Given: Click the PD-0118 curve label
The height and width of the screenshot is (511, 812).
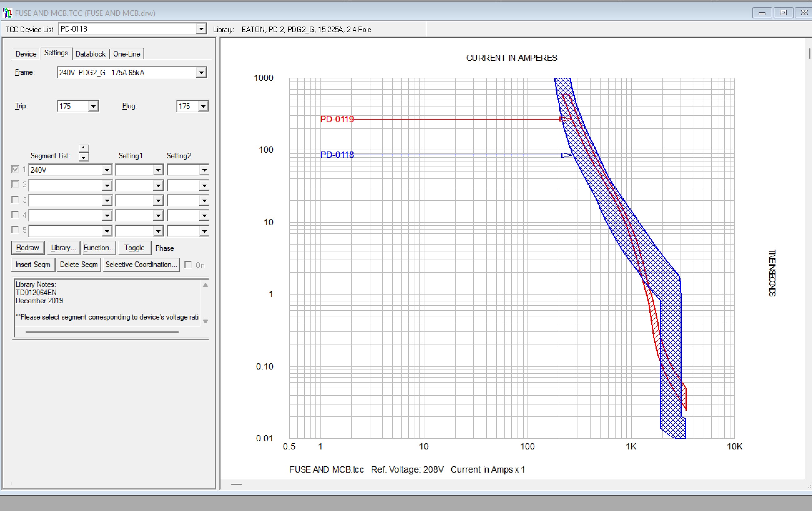Looking at the screenshot, I should point(337,155).
